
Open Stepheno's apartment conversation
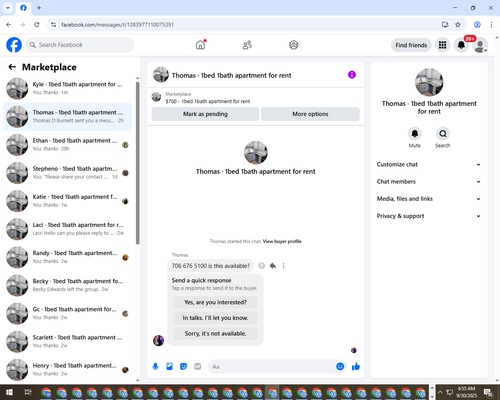pyautogui.click(x=67, y=173)
